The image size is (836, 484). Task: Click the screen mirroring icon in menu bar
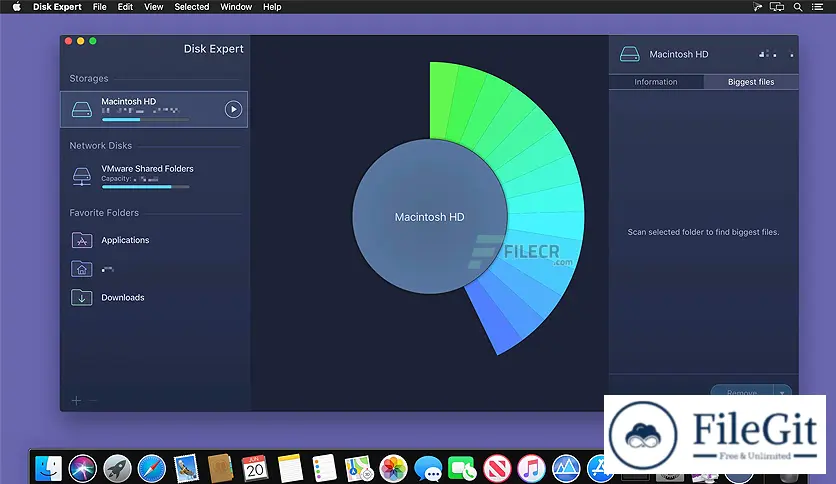click(777, 7)
